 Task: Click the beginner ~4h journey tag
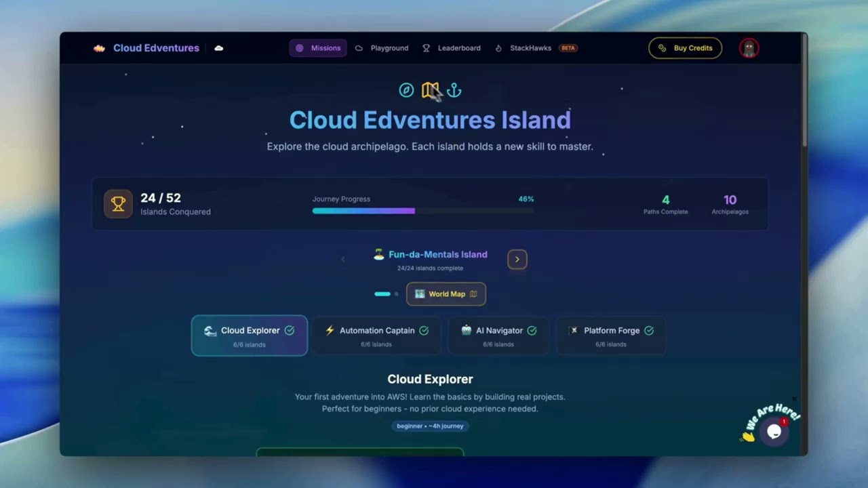pos(430,426)
